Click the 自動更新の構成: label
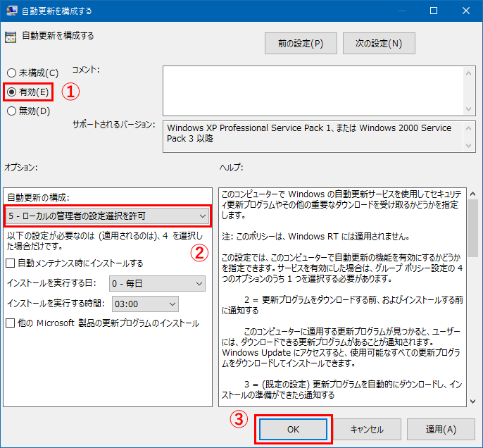The width and height of the screenshot is (483, 448). (x=38, y=197)
